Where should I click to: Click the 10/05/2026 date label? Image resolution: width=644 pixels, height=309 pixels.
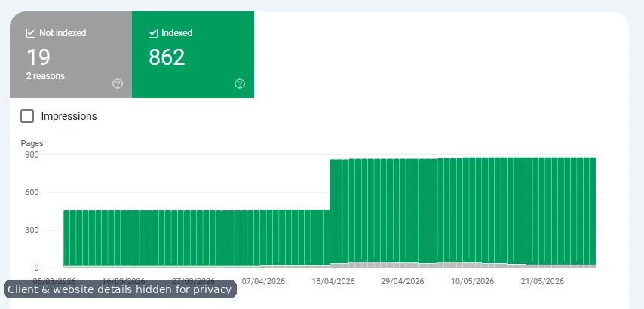click(472, 282)
